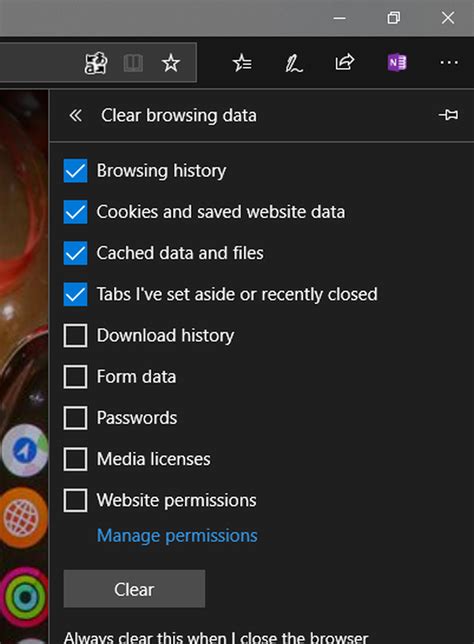Click the Clear browsing data heading
The width and height of the screenshot is (474, 644).
pos(179,115)
